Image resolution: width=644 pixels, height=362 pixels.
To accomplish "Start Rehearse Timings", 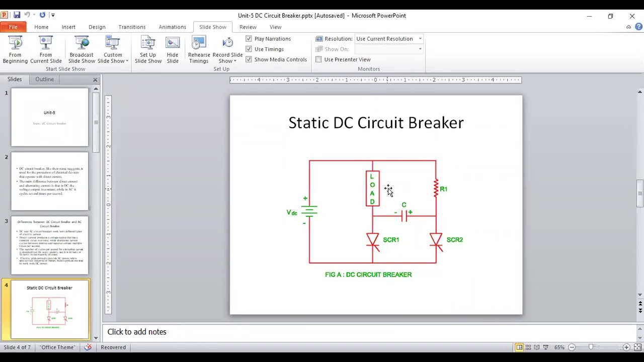I will [x=199, y=50].
